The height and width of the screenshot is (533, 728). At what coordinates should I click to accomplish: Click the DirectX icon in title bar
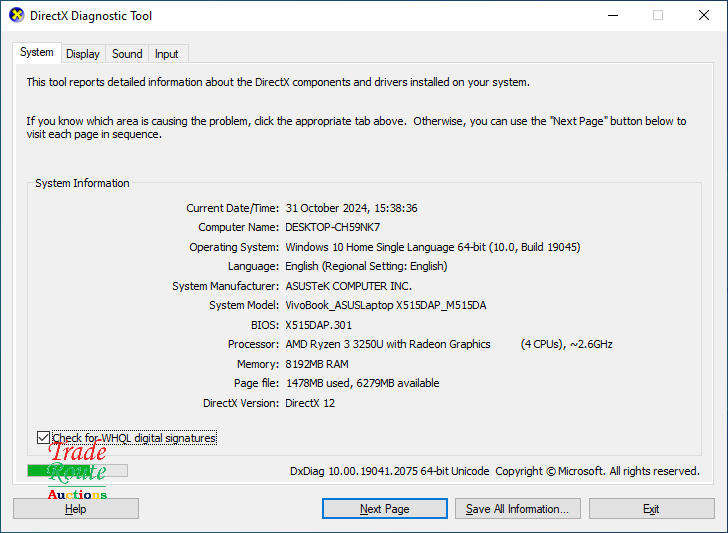tap(16, 16)
